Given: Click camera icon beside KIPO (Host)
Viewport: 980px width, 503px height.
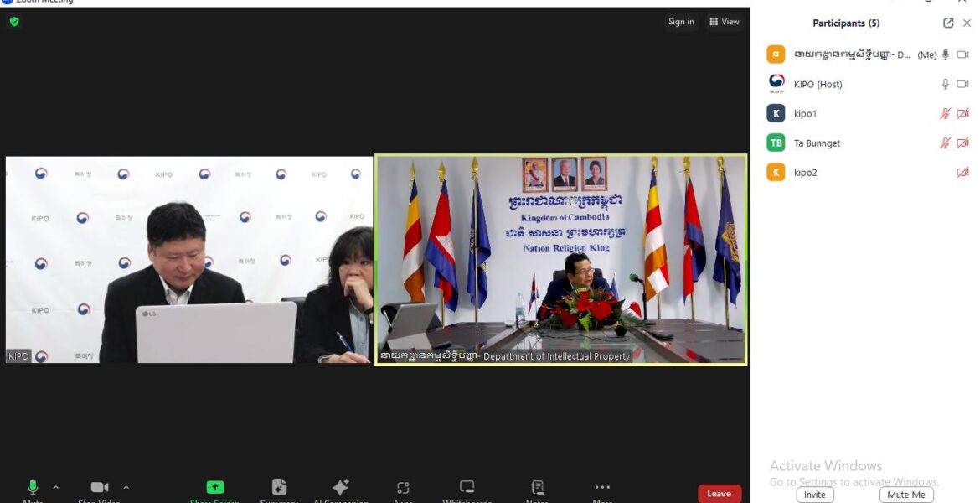Looking at the screenshot, I should [963, 84].
